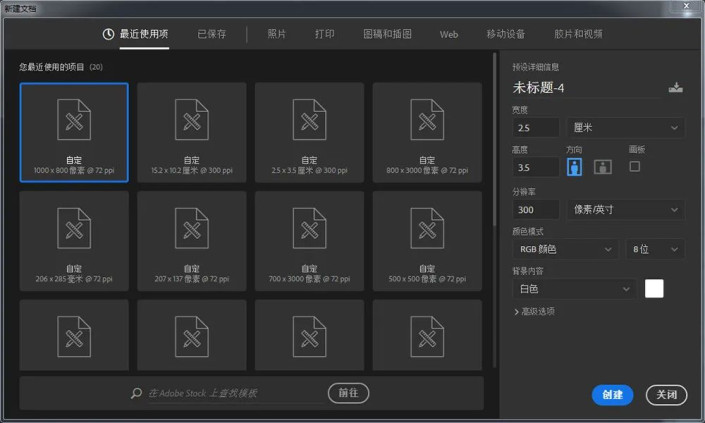Click the save preset icon beside 未标题-4
The width and height of the screenshot is (705, 423).
[x=675, y=88]
